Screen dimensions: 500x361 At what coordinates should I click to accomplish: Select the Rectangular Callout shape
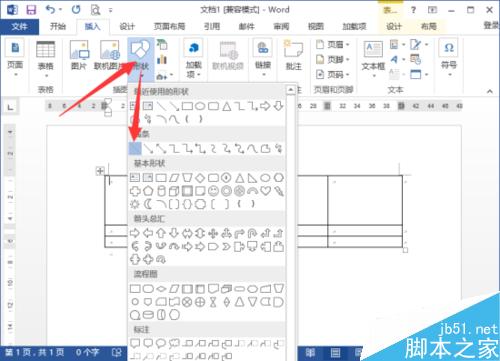point(135,343)
